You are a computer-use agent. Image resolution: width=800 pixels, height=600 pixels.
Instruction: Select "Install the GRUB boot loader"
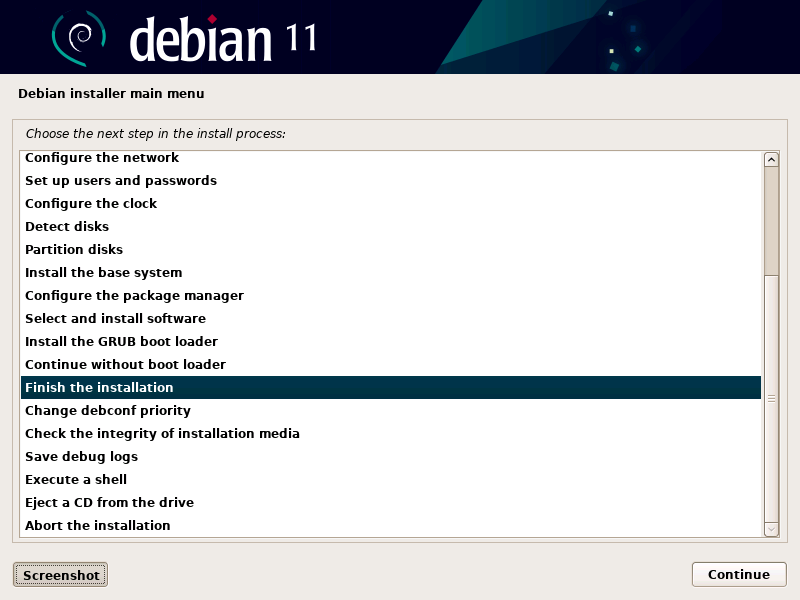click(391, 341)
